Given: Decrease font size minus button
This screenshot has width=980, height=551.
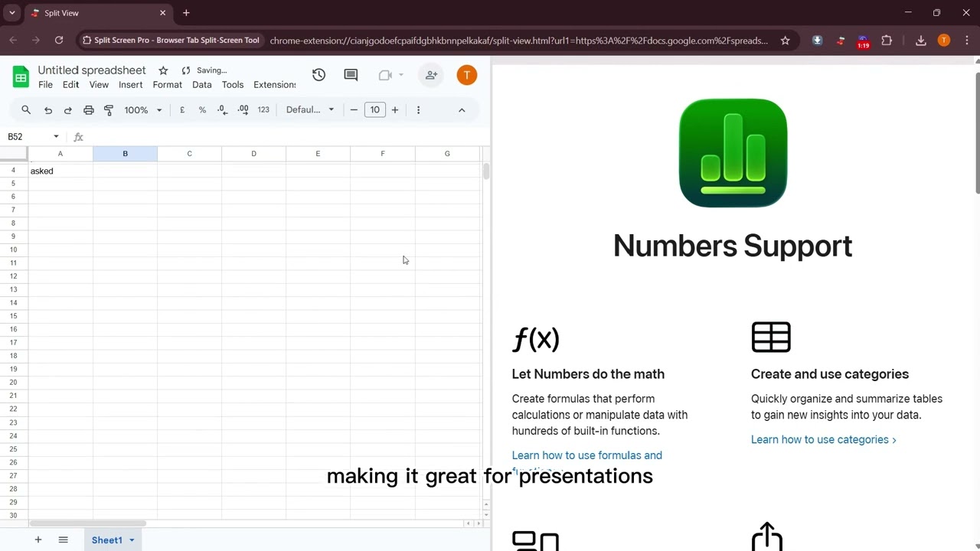Looking at the screenshot, I should pos(354,110).
